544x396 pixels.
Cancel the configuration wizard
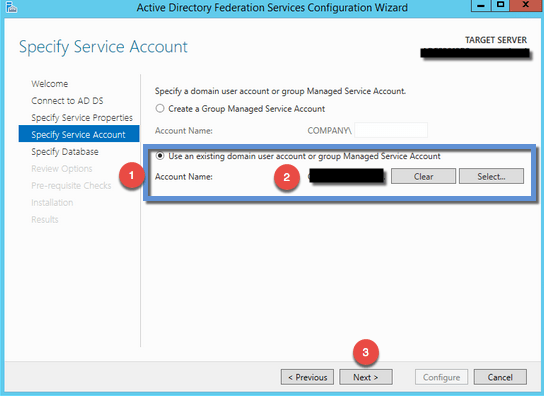pos(500,377)
